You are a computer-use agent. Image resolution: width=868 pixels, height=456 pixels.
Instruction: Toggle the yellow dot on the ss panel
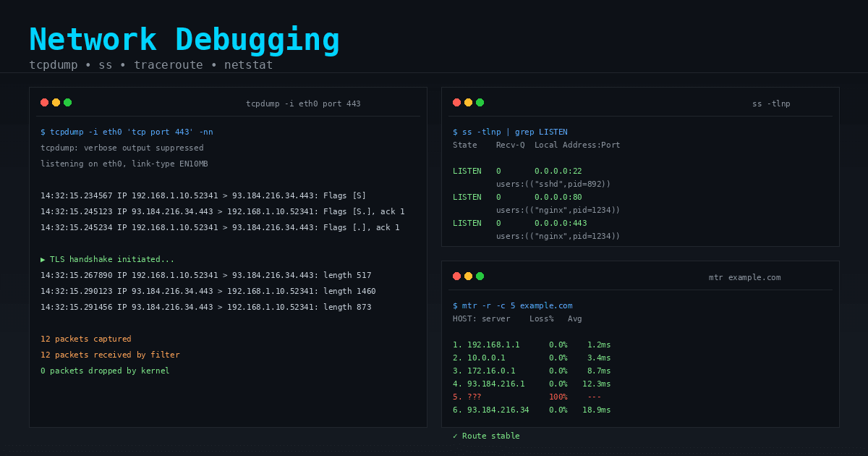click(468, 102)
